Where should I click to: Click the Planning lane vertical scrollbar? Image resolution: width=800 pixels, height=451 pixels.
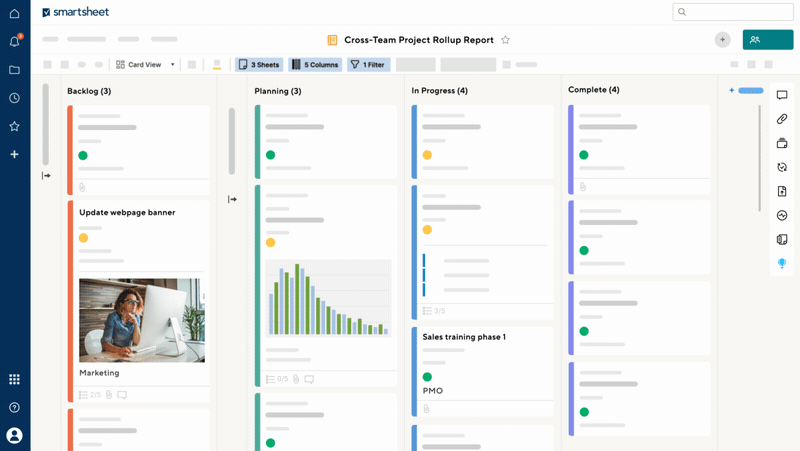pyautogui.click(x=232, y=141)
